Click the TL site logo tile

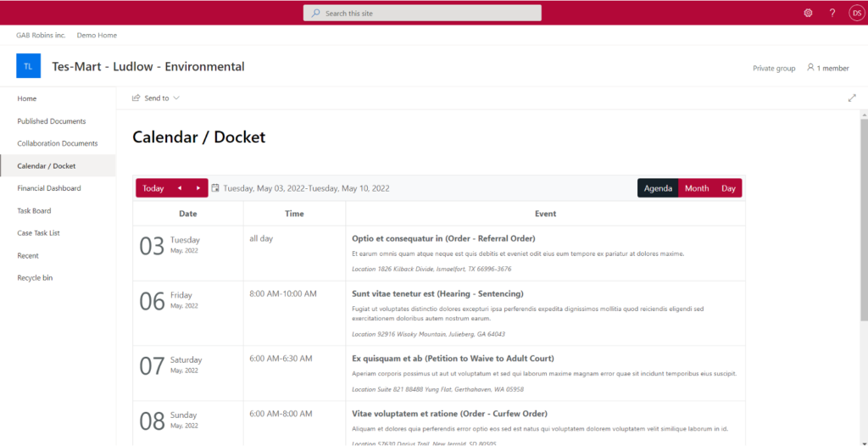(x=29, y=66)
